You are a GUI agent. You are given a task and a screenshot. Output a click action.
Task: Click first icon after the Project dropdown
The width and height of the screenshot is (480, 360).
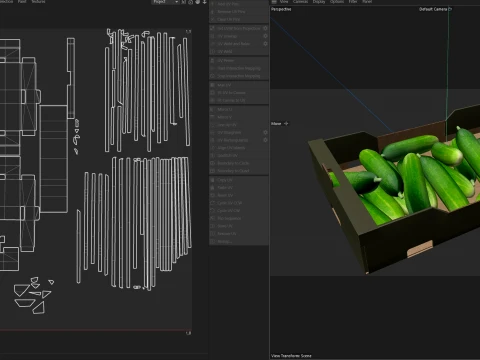point(183,2)
